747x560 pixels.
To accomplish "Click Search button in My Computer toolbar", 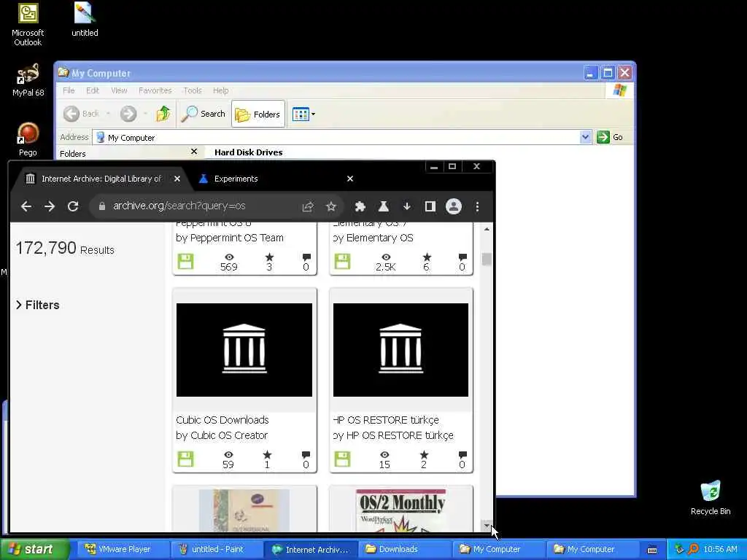I will coord(204,114).
